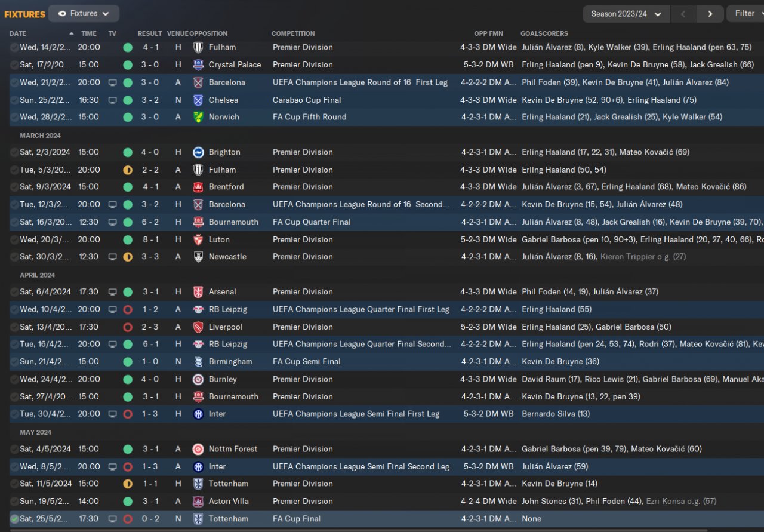This screenshot has width=764, height=532.
Task: Sort by the Opposition column header
Action: (208, 33)
